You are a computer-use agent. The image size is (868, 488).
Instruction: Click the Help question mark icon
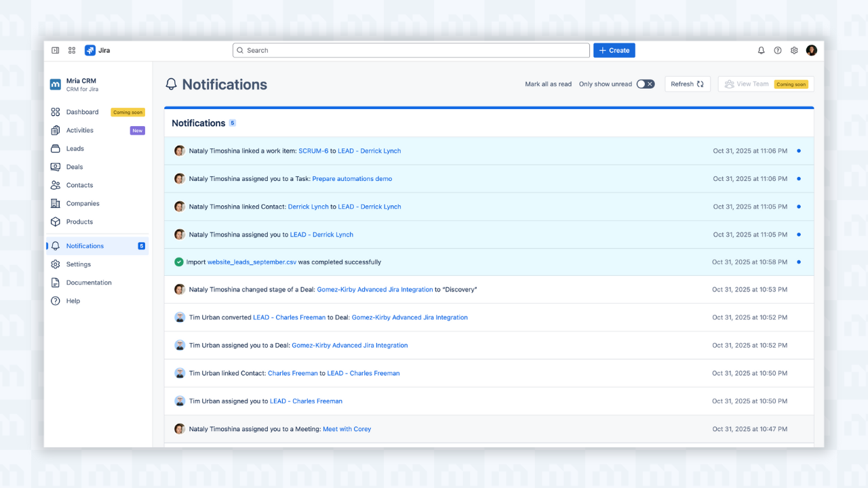[x=777, y=50]
